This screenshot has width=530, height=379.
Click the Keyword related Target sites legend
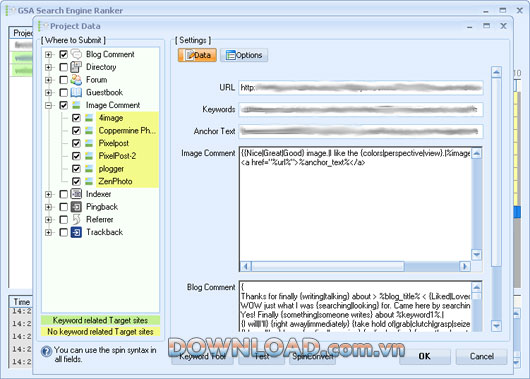click(x=100, y=320)
